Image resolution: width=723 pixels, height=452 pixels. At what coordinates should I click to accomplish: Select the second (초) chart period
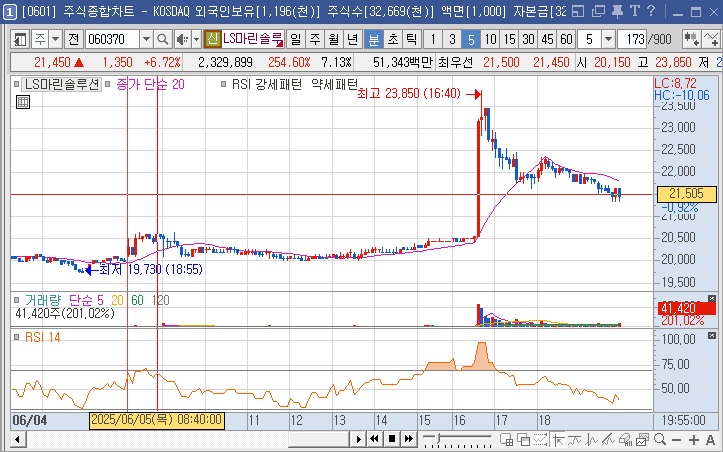[392, 39]
